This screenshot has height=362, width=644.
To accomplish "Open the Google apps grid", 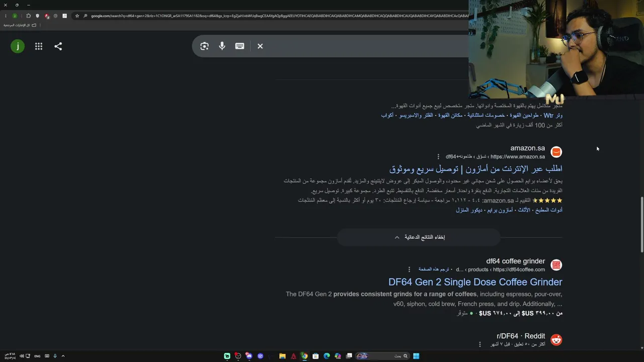I will coord(39,46).
